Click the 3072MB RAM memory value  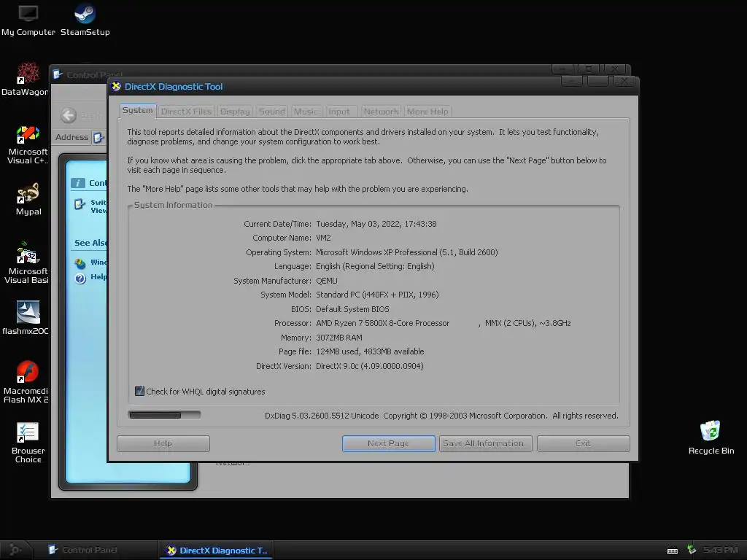tap(338, 338)
